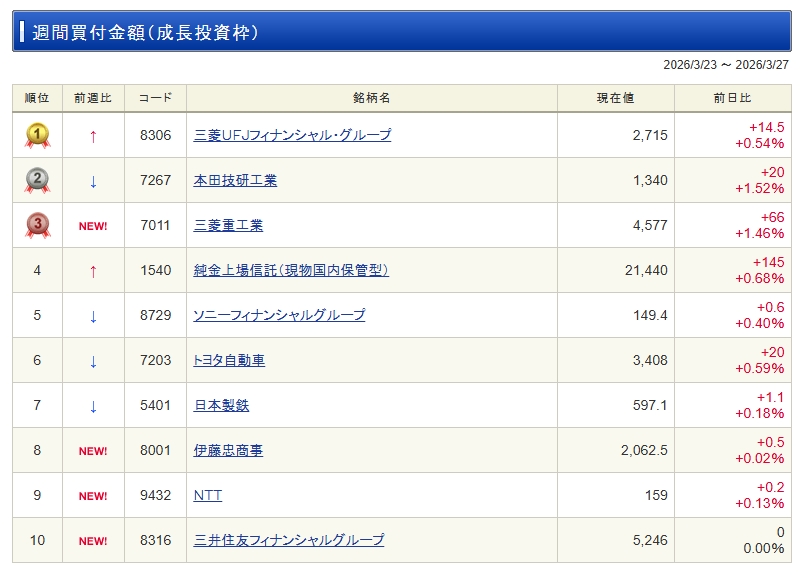Open the トヨタ自動車 stock link
The height and width of the screenshot is (575, 812).
(x=229, y=360)
